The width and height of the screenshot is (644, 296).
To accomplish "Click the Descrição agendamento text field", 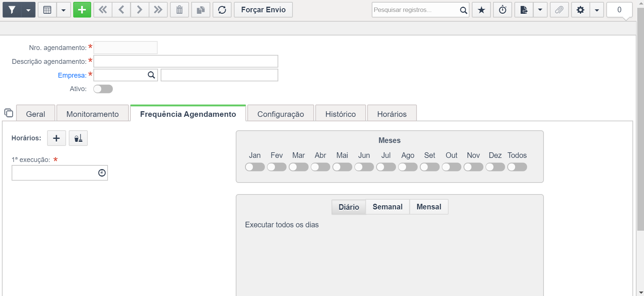I will pos(186,61).
